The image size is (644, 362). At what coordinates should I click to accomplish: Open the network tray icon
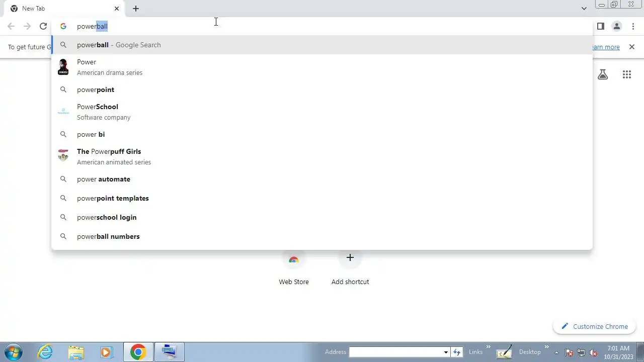pos(581,352)
